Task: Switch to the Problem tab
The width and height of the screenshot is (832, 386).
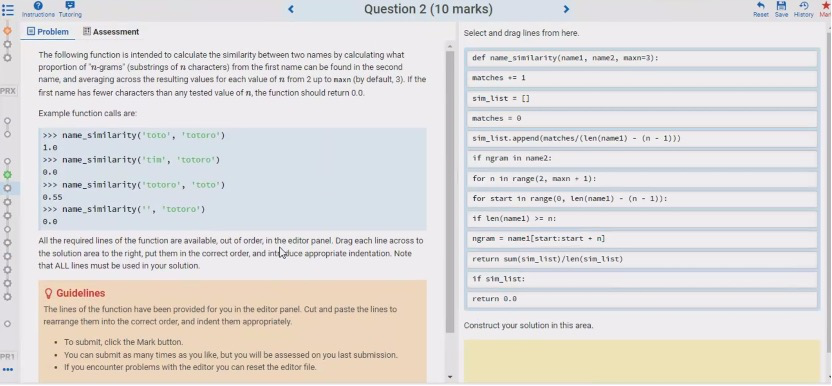Action: tap(48, 32)
